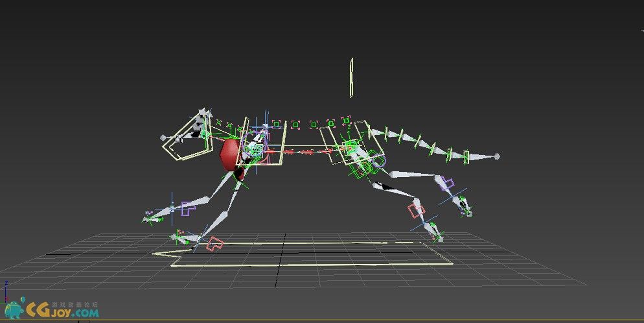Select the red spine line between chest and pelvis
The width and height of the screenshot is (644, 323).
tap(298, 152)
